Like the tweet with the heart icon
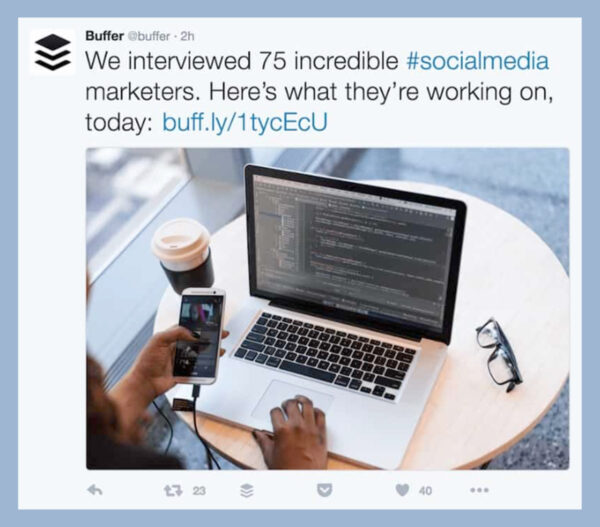 click(402, 490)
